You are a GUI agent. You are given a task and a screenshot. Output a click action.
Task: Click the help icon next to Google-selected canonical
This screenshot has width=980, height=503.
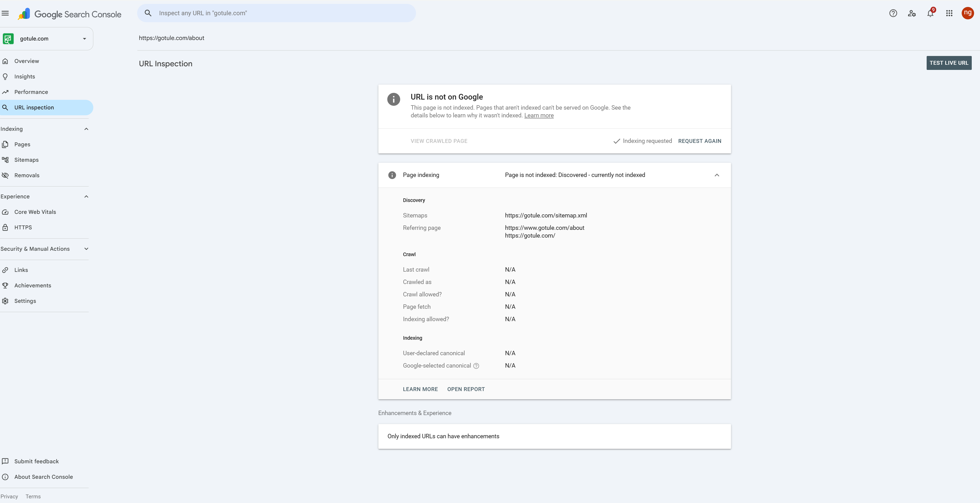click(476, 366)
